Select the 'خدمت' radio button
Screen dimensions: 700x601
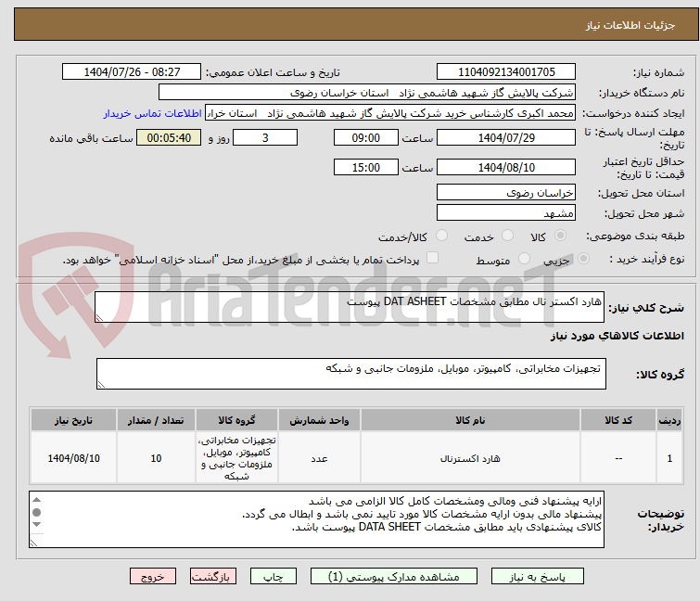pyautogui.click(x=507, y=236)
